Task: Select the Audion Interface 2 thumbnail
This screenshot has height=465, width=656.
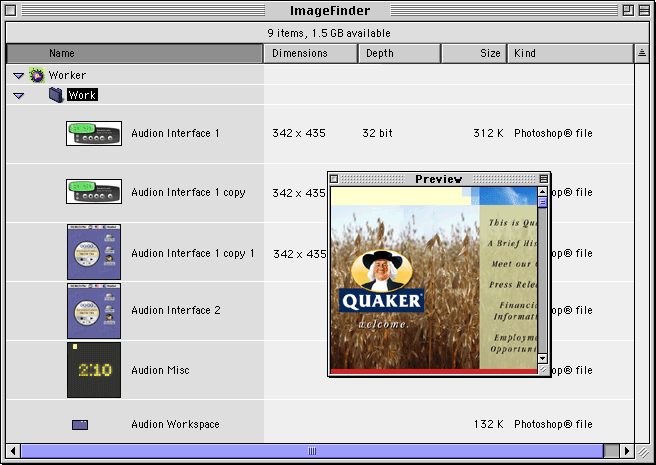Action: click(x=94, y=310)
